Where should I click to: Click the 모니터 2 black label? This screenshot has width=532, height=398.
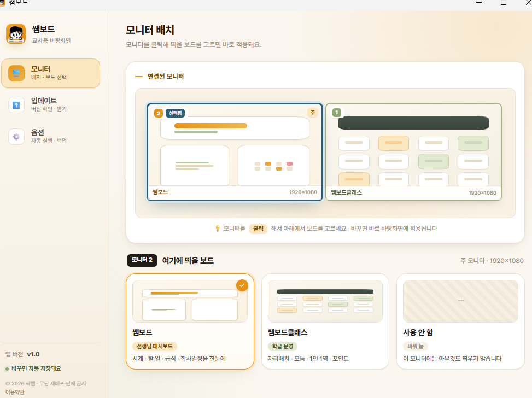tap(142, 260)
